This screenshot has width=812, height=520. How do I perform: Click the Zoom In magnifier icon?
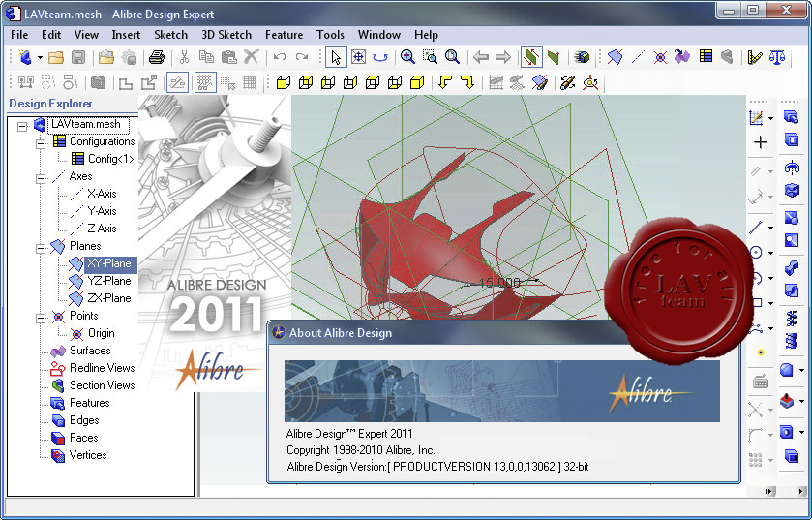click(x=407, y=57)
